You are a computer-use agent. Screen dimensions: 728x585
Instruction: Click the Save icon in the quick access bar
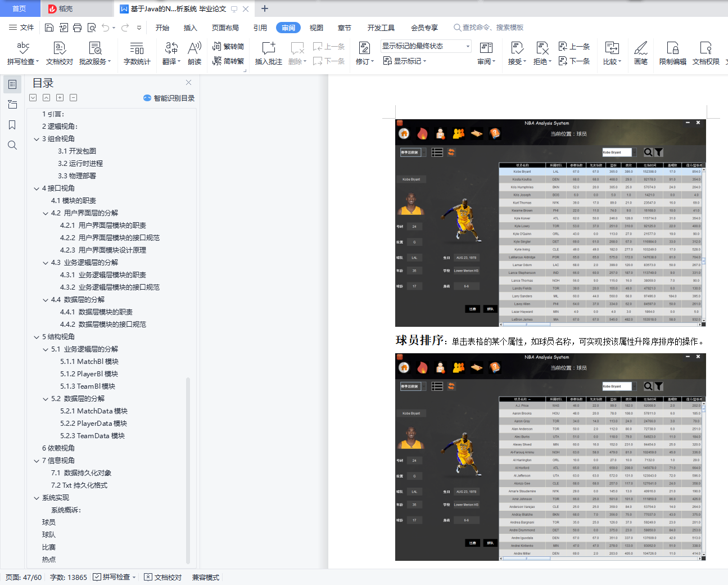point(49,28)
